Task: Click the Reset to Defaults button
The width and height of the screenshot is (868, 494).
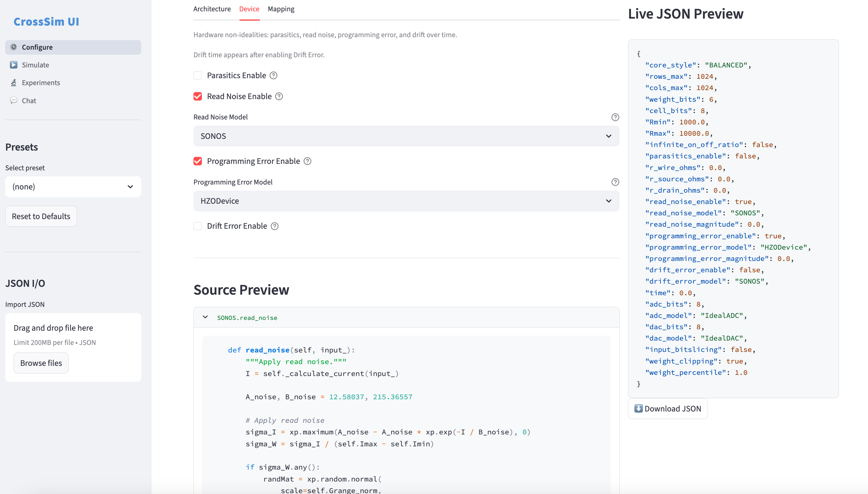Action: pos(41,216)
